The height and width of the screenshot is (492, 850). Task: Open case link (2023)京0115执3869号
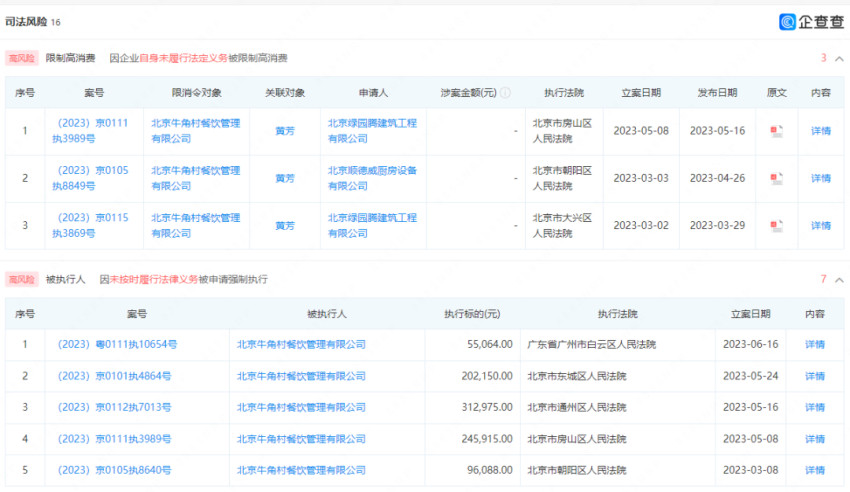click(91, 225)
